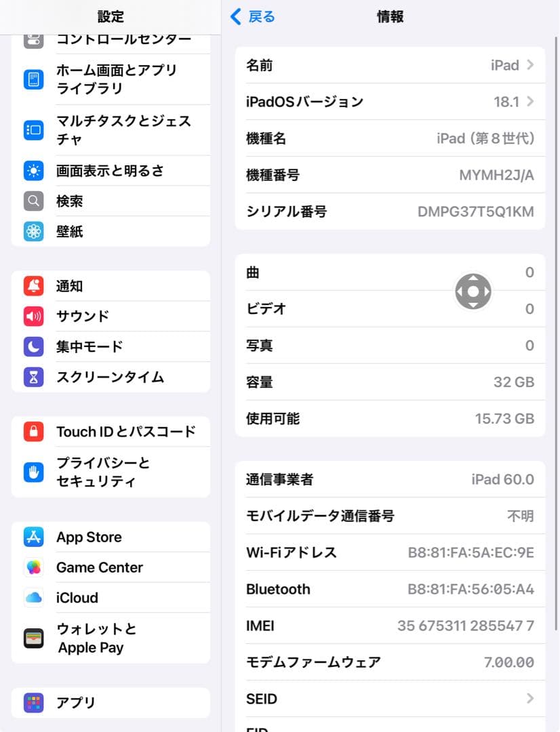The width and height of the screenshot is (560, 732).
Task: Select the Display and Brightness sun icon
Action: (x=34, y=171)
